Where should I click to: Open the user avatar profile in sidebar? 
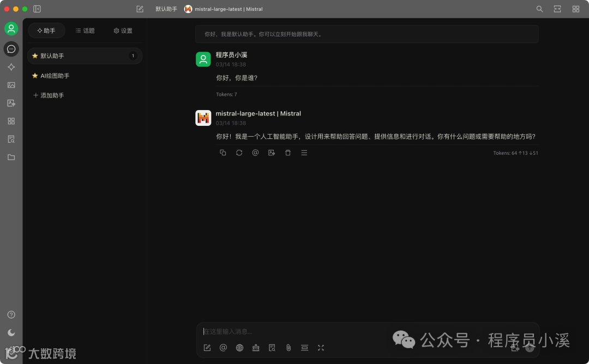click(x=11, y=28)
